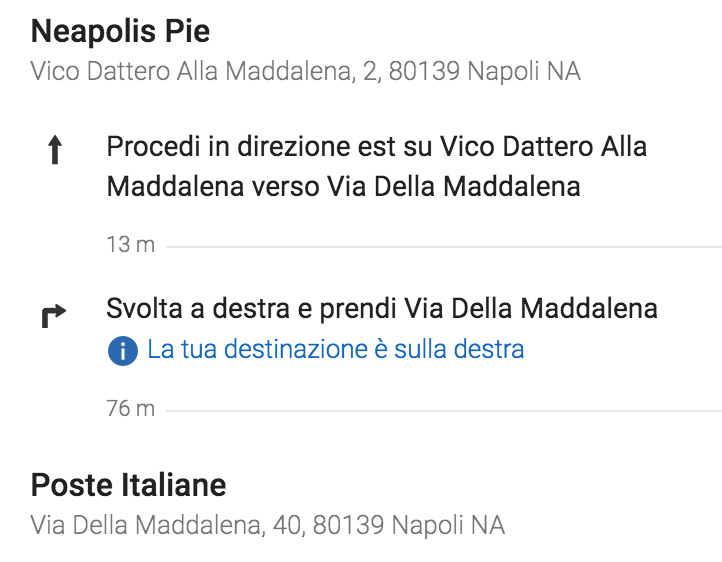Select the Neapolis Pie starting point title

click(120, 31)
